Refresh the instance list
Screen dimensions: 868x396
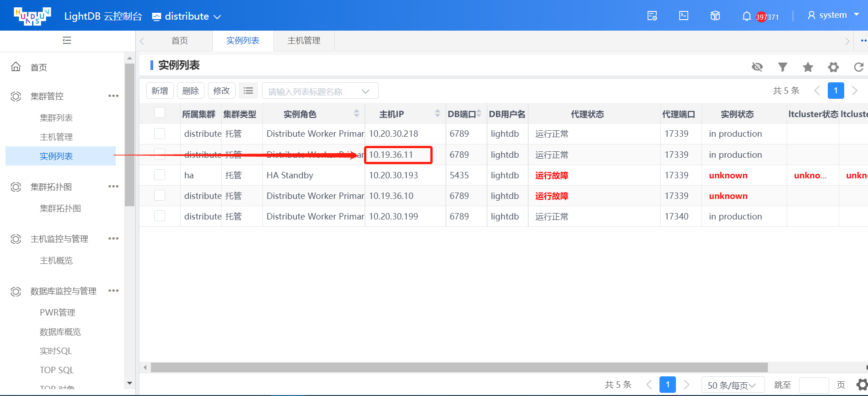click(859, 67)
